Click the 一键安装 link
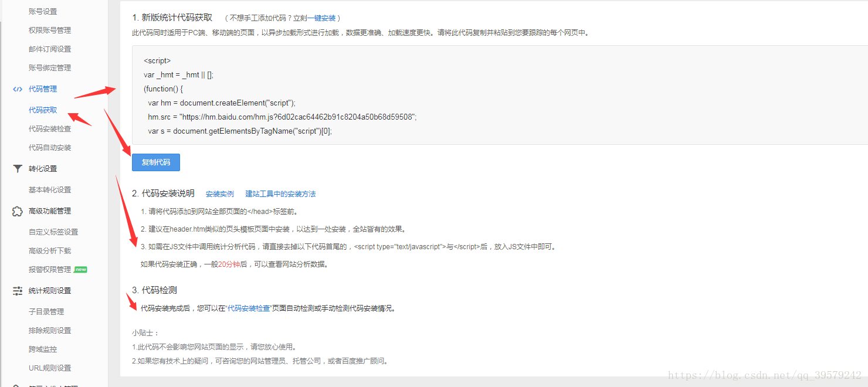868x387 pixels. click(321, 18)
